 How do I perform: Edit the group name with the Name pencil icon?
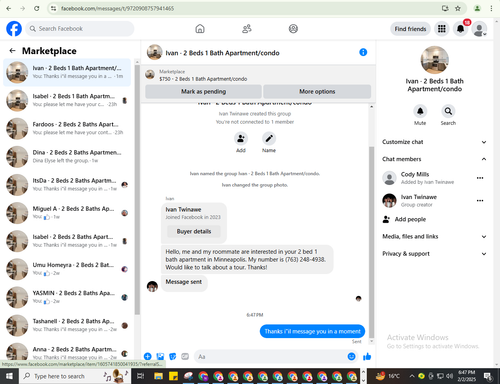coord(269,139)
